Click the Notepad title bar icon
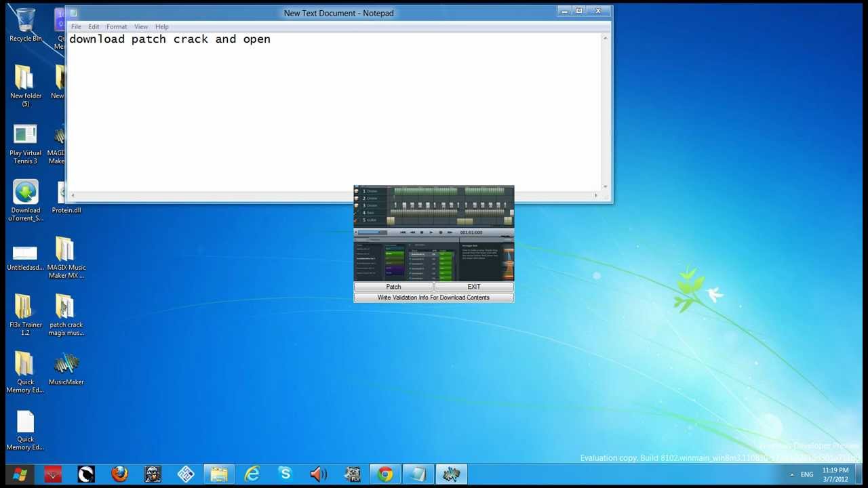Screen dimensions: 868x488 (73, 13)
